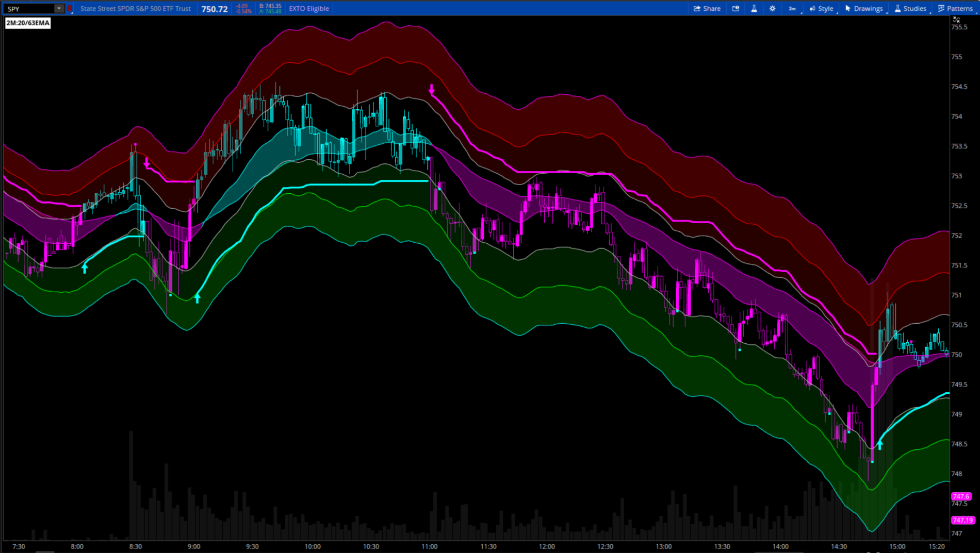Click the ask price A: 745.48

point(270,11)
